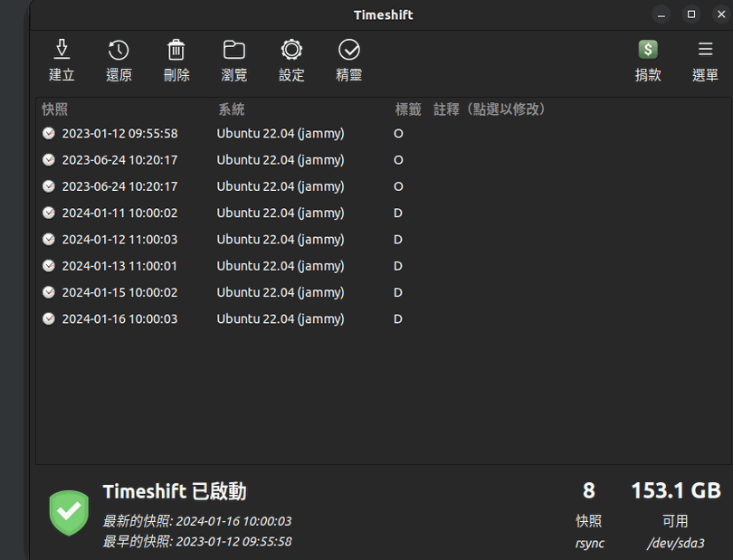Screen dimensions: 733x560
Task: Minimize the Timeshift window
Action: tap(661, 15)
